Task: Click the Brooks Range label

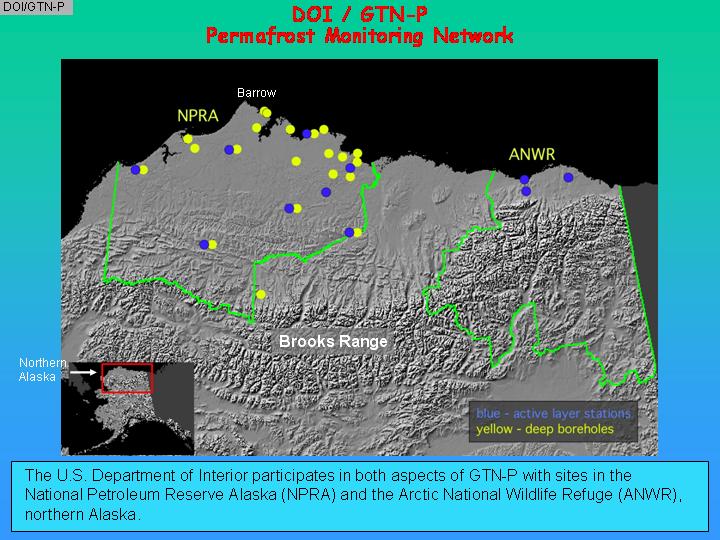Action: [x=333, y=342]
